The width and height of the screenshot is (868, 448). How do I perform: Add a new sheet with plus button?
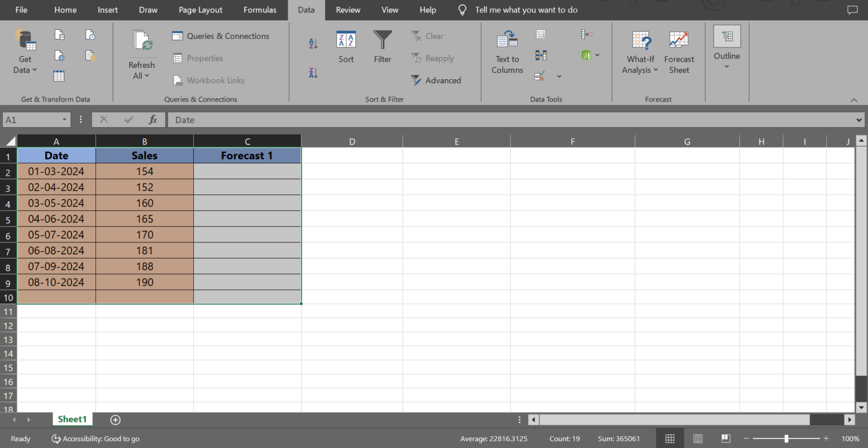click(115, 419)
